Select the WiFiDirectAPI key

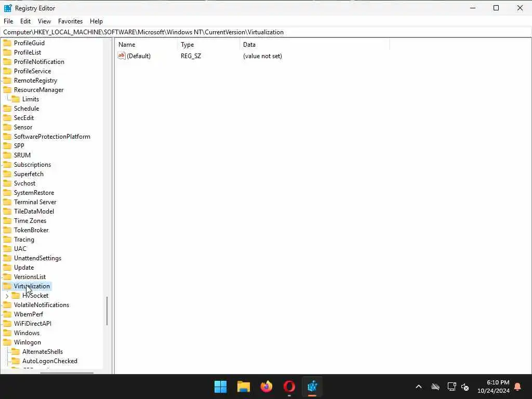(33, 324)
